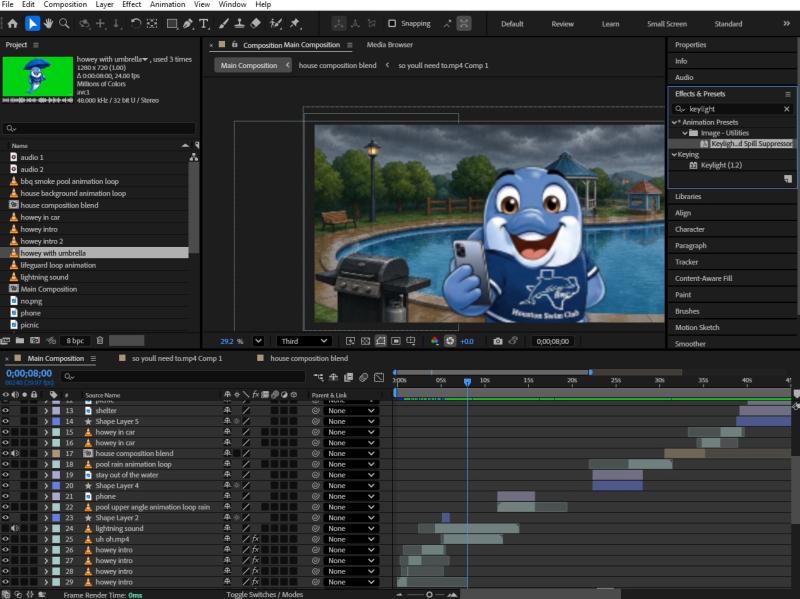Select the Zoom magnifier tool
800x599 pixels.
(64, 23)
